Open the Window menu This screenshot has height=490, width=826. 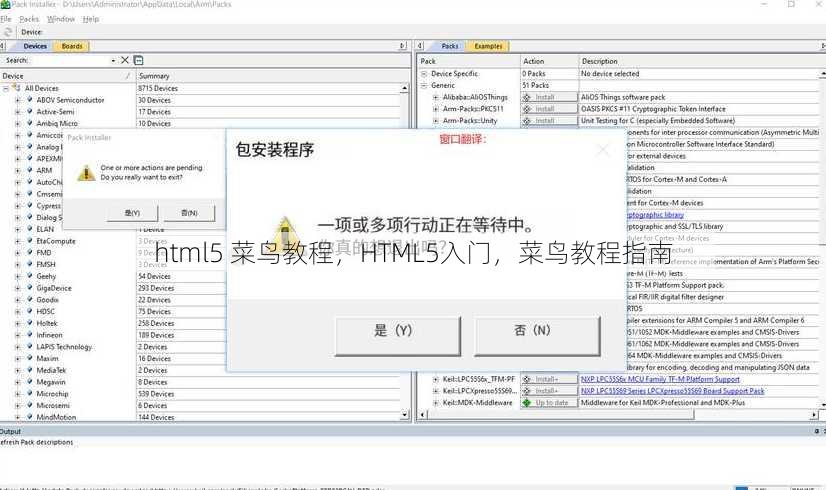tap(61, 19)
